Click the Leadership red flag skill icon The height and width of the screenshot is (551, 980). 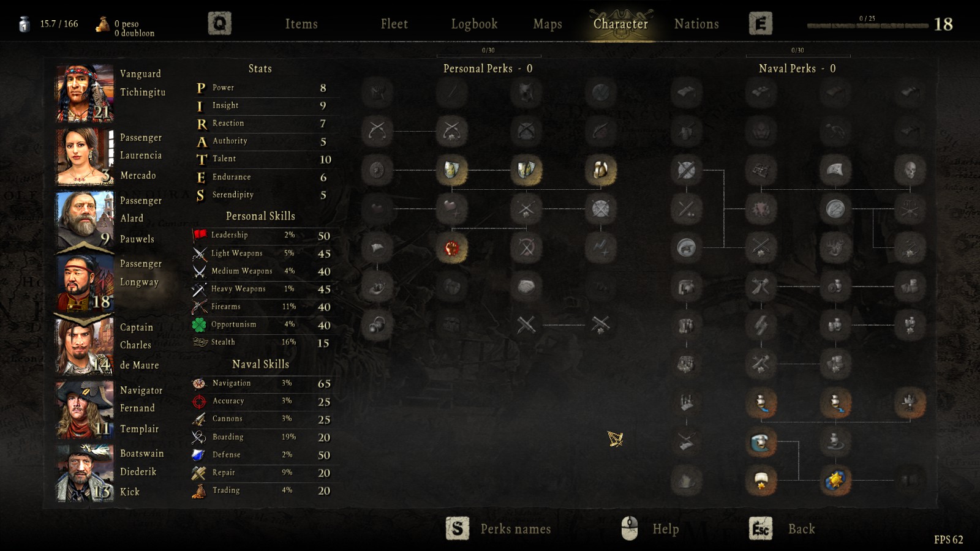pos(200,235)
